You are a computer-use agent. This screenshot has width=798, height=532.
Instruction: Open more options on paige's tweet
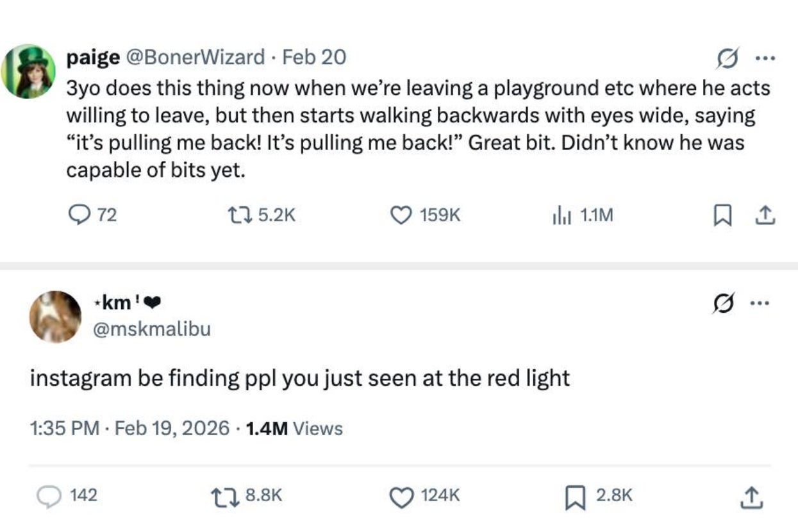pos(764,59)
